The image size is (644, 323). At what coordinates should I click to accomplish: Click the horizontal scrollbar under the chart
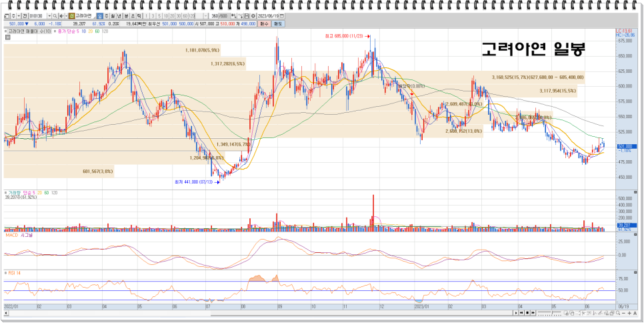point(259,313)
